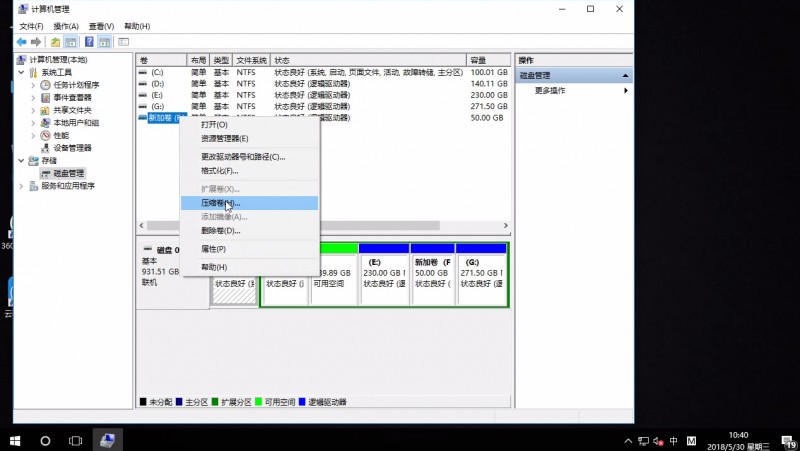Click the horizontal scrollbar right arrow
The width and height of the screenshot is (800, 451).
(x=506, y=226)
